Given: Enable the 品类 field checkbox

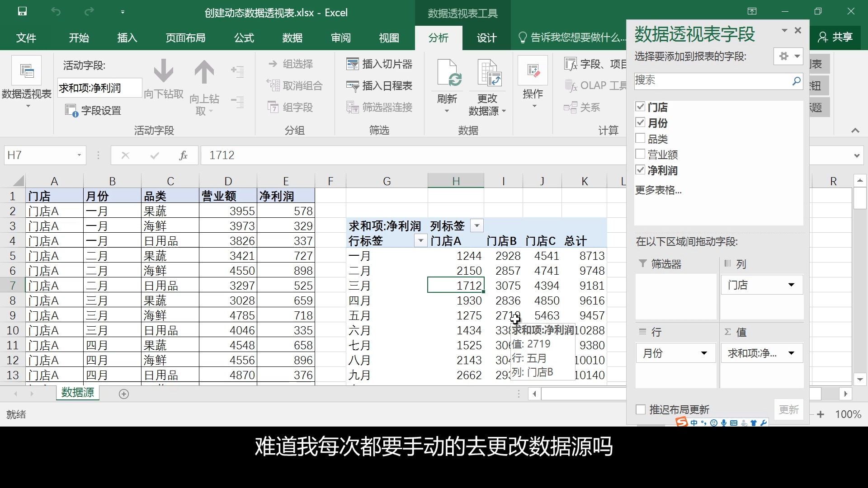Looking at the screenshot, I should pos(641,138).
